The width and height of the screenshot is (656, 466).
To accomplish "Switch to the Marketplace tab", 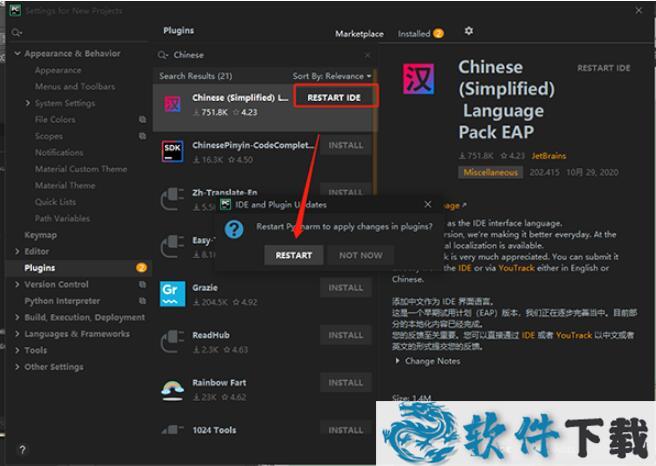I will [359, 34].
